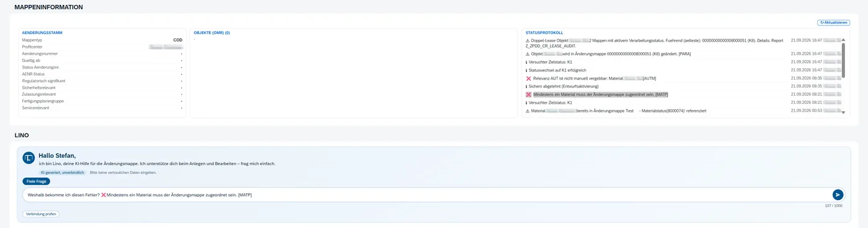Click the status log scroll-up arrow
This screenshot has height=228, width=868.
coord(843,40)
